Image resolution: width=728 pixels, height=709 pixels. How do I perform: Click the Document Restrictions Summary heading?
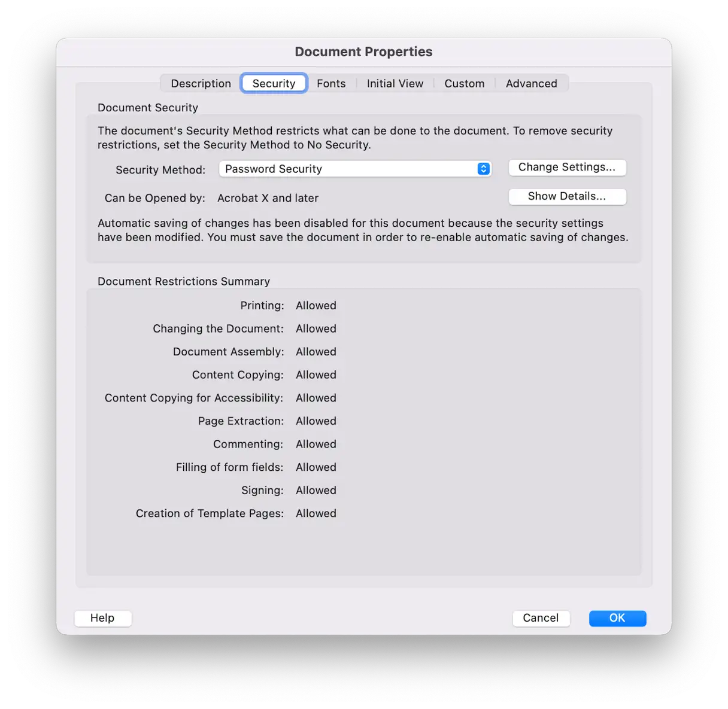(183, 282)
